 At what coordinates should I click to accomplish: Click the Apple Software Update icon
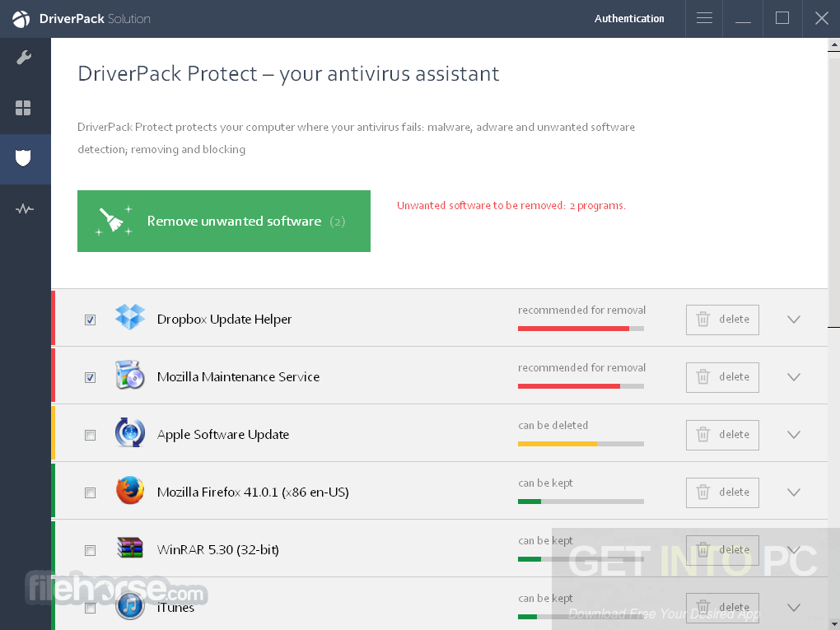(x=129, y=432)
